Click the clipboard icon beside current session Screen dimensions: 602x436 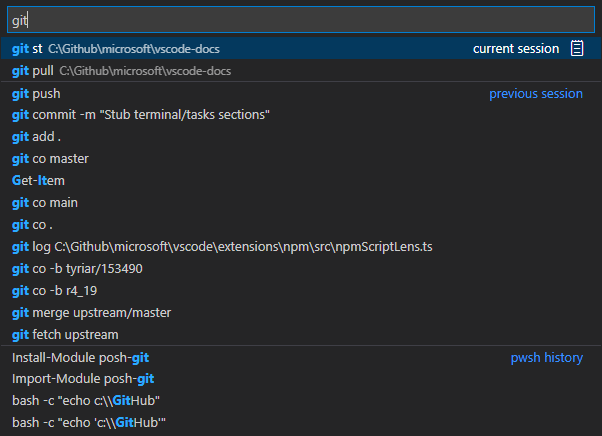(x=577, y=49)
